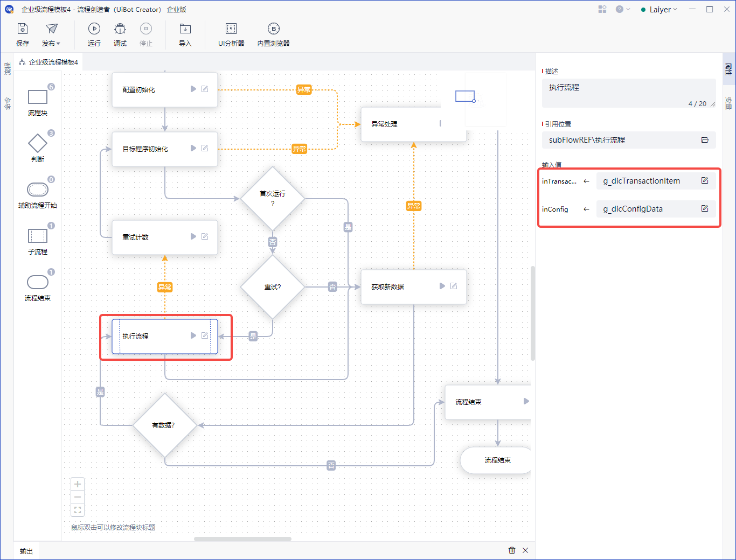The height and width of the screenshot is (560, 736).
Task: Browse folder for subFlowREF\执行流程 path
Action: click(705, 140)
